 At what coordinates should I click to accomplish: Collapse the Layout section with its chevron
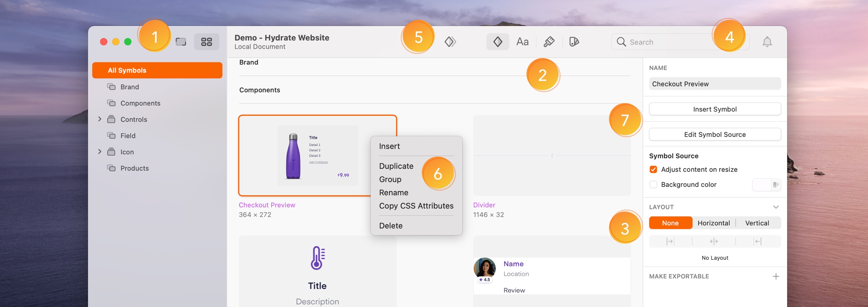pos(776,207)
